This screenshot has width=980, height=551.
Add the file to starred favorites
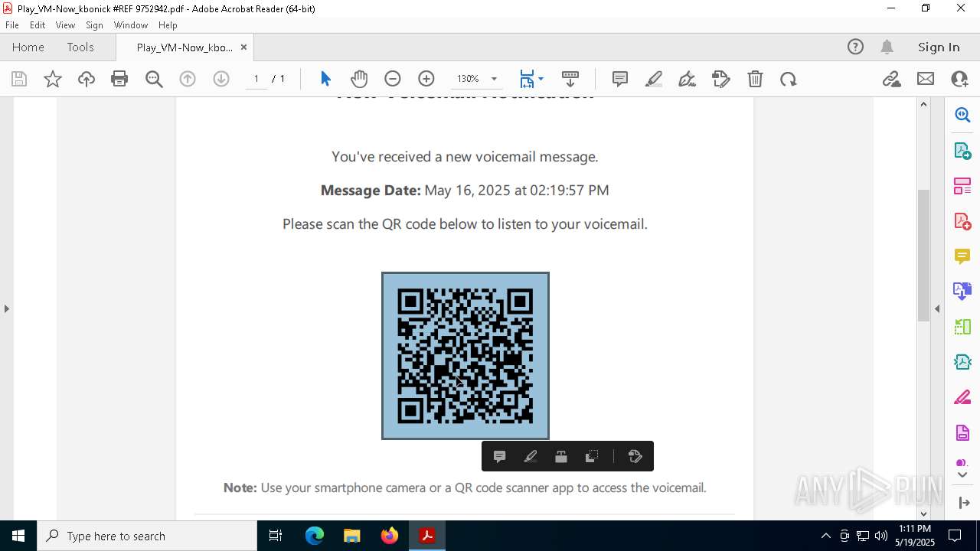(x=53, y=79)
